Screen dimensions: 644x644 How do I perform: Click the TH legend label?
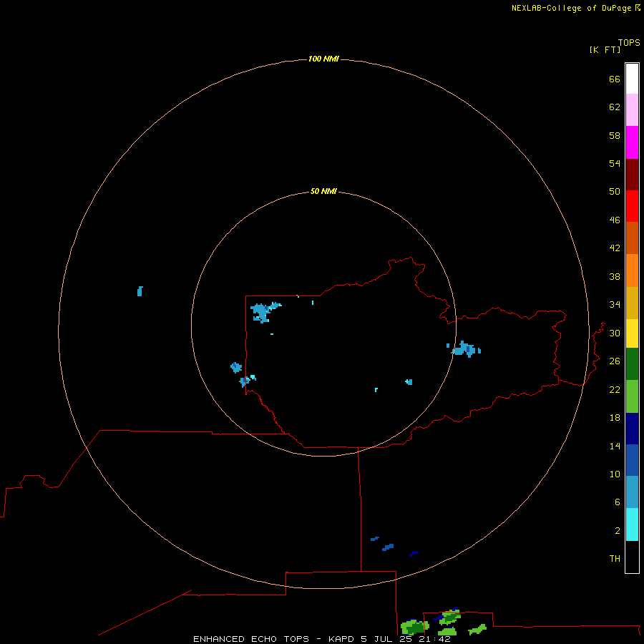615,559
